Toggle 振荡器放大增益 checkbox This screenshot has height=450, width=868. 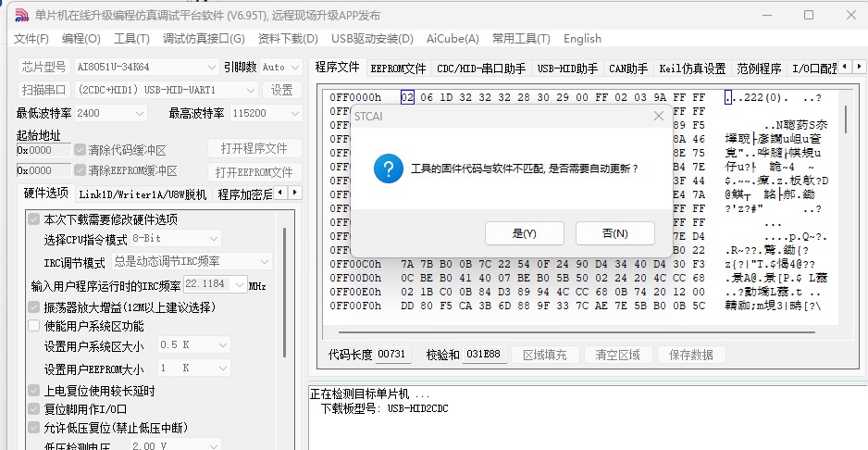click(x=34, y=307)
